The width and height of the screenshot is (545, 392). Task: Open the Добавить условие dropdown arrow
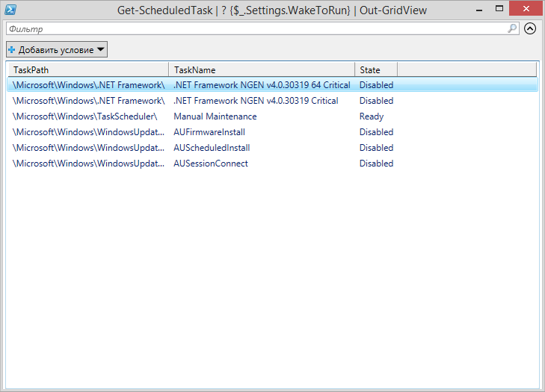tap(100, 49)
